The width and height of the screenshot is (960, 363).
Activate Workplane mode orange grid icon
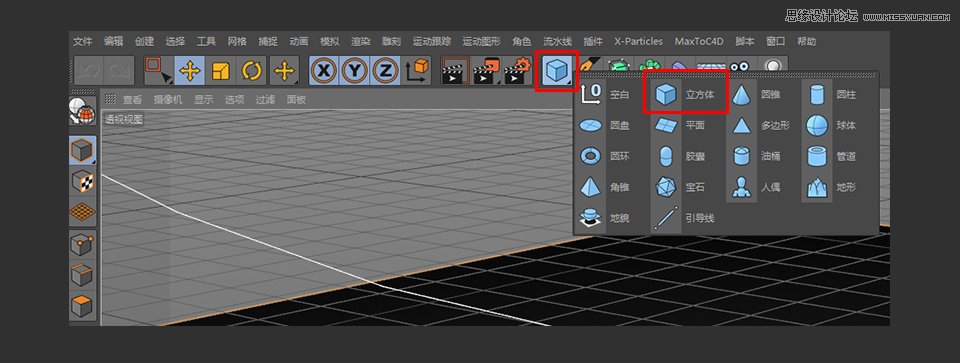click(x=82, y=212)
